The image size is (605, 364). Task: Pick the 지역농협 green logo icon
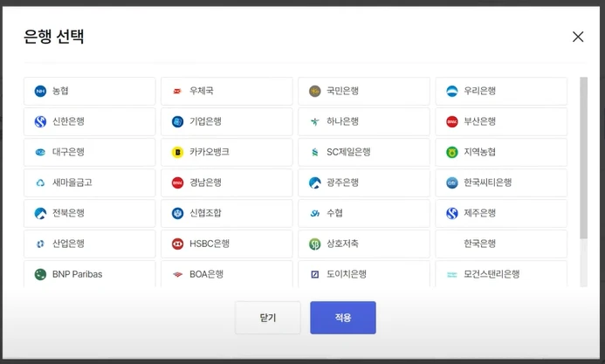pyautogui.click(x=452, y=152)
